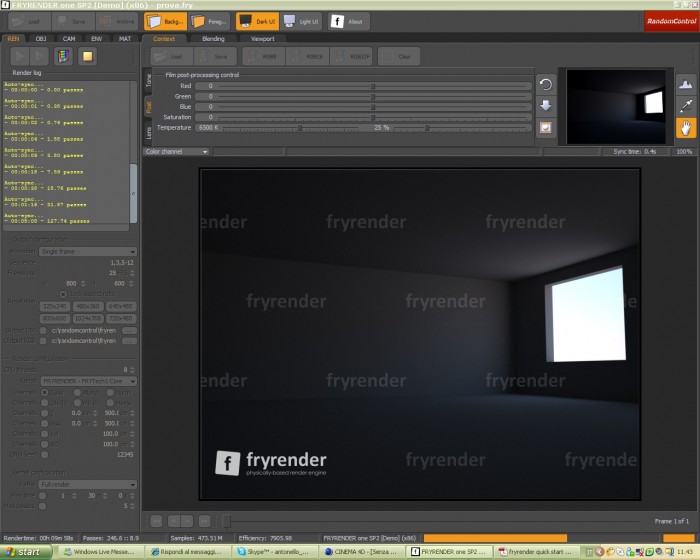Toggle the Color channel checkbox

(45, 393)
